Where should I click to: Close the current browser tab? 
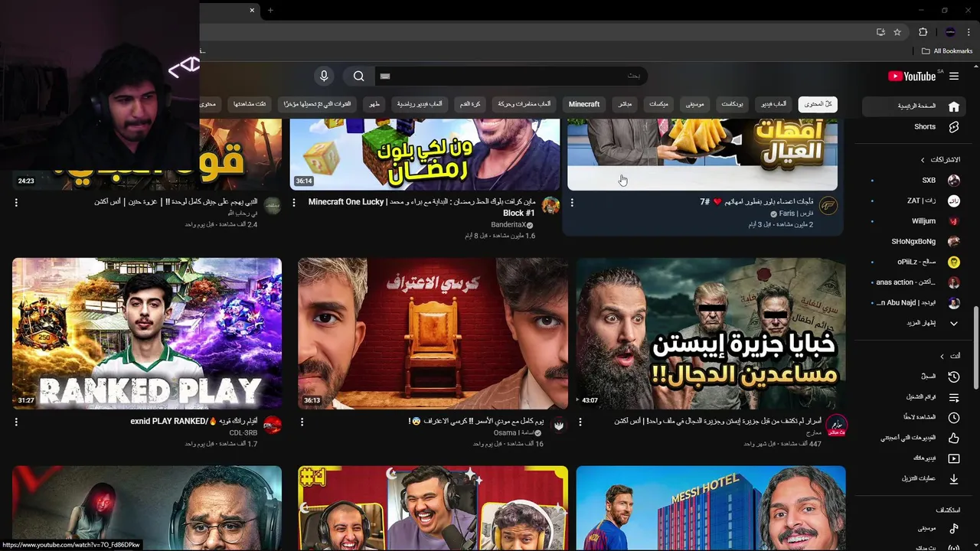point(252,10)
